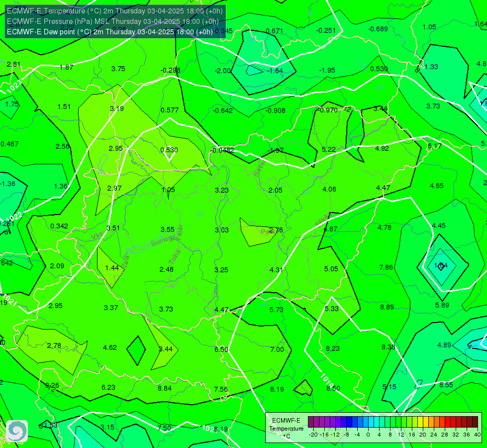Screen dimensions: 487x448
Task: Click the dew point value 2.09
Action: pos(57,266)
